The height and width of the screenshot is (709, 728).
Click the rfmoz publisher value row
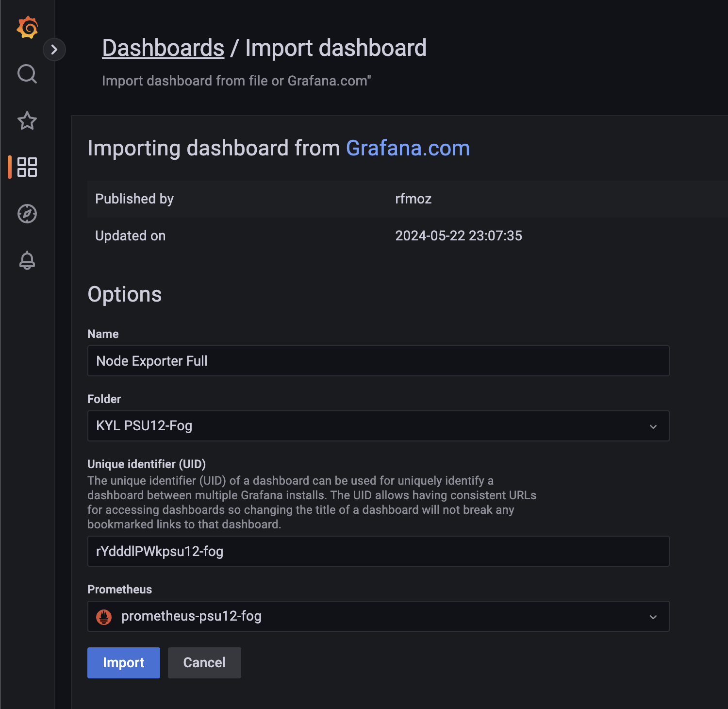[414, 199]
